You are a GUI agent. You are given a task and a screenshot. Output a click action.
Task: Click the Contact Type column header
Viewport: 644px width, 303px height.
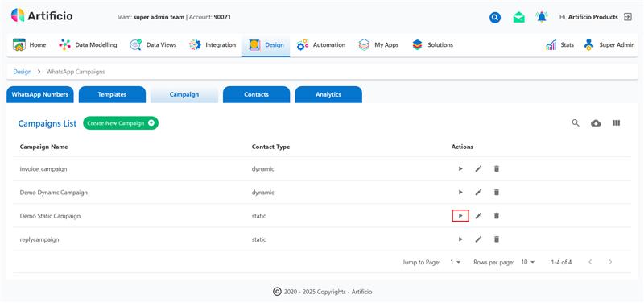[270, 147]
